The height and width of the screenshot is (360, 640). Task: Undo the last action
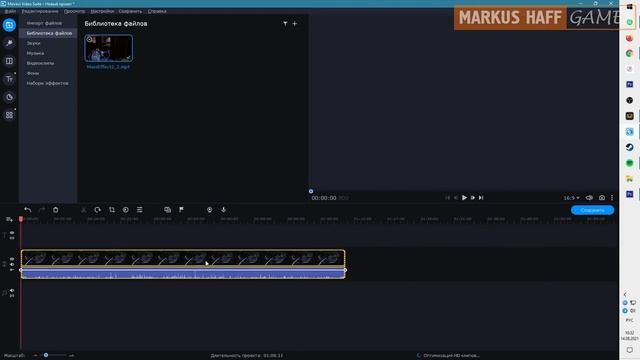coord(27,210)
